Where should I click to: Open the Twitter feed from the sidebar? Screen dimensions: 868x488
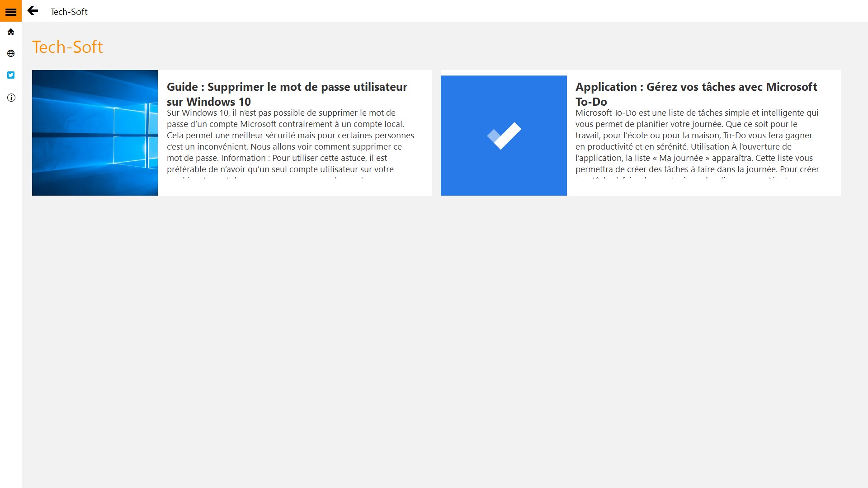(11, 75)
